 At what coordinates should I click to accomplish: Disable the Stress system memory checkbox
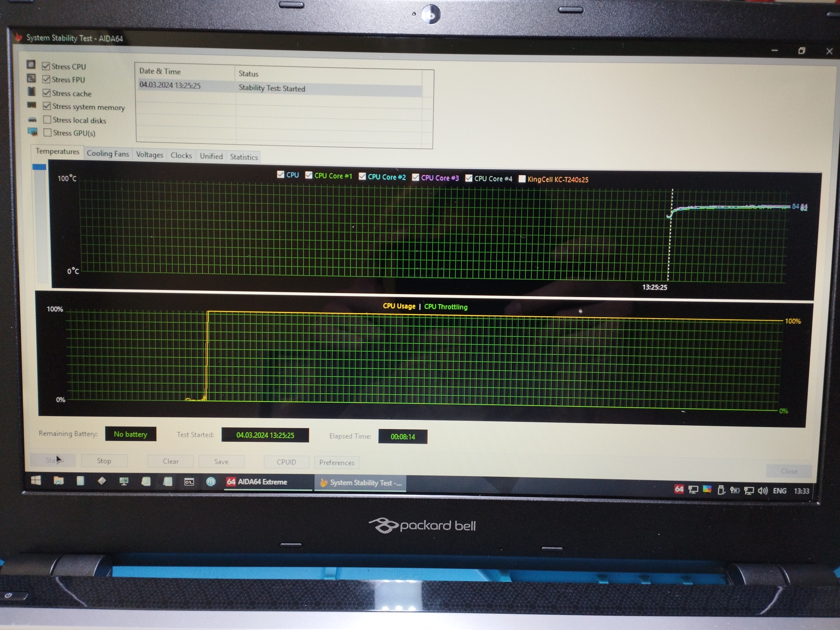point(47,106)
